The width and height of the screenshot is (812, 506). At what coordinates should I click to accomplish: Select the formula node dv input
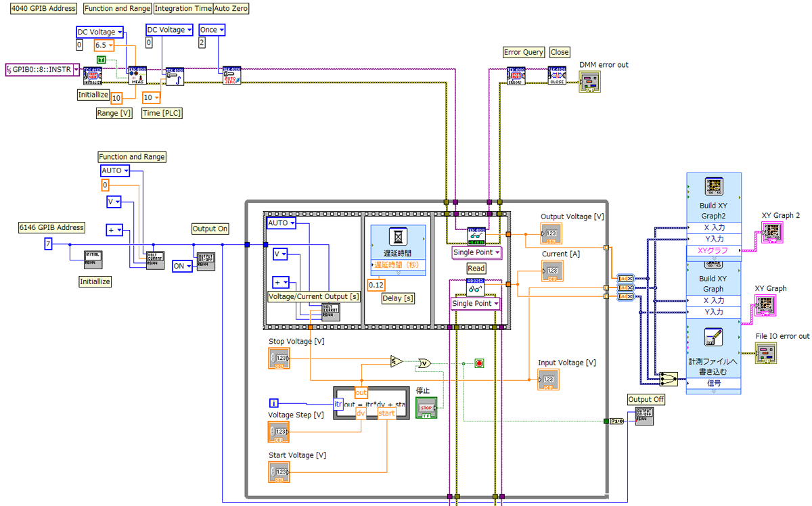361,413
